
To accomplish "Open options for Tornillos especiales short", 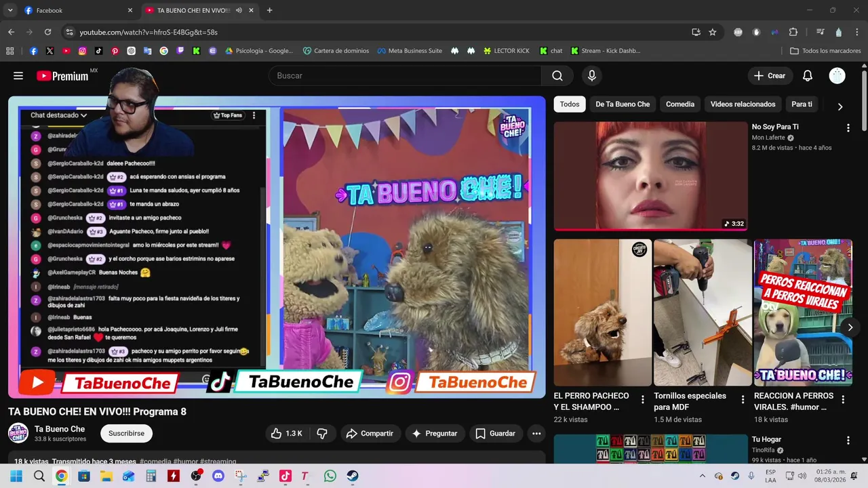I will click(743, 399).
